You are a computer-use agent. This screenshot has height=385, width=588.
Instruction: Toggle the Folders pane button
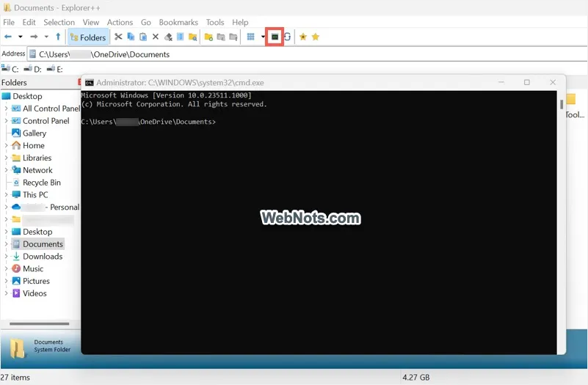[87, 37]
